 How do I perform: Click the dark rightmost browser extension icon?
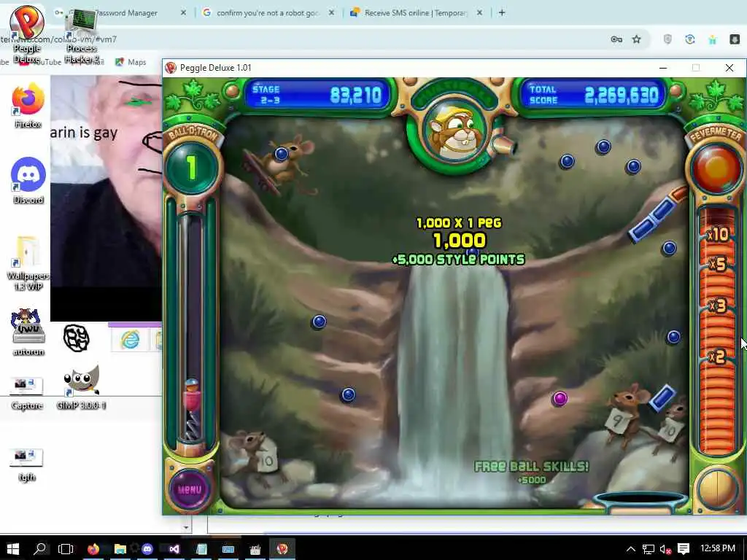point(735,39)
